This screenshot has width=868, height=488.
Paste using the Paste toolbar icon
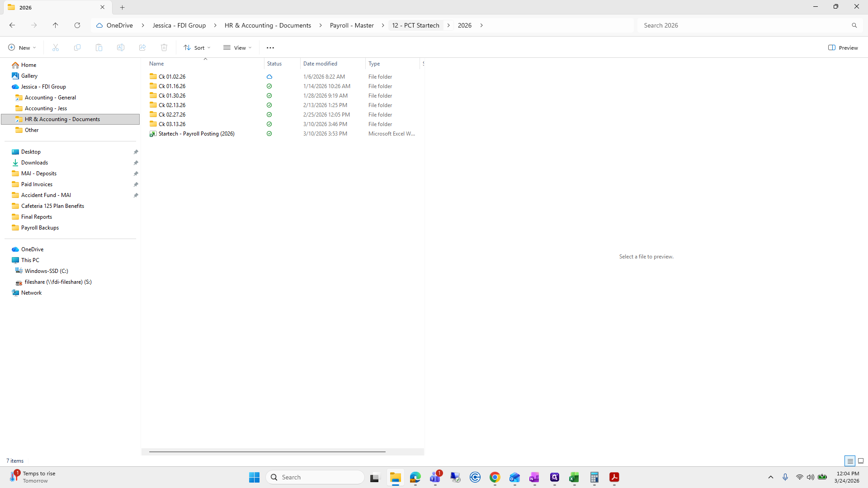pos(99,47)
